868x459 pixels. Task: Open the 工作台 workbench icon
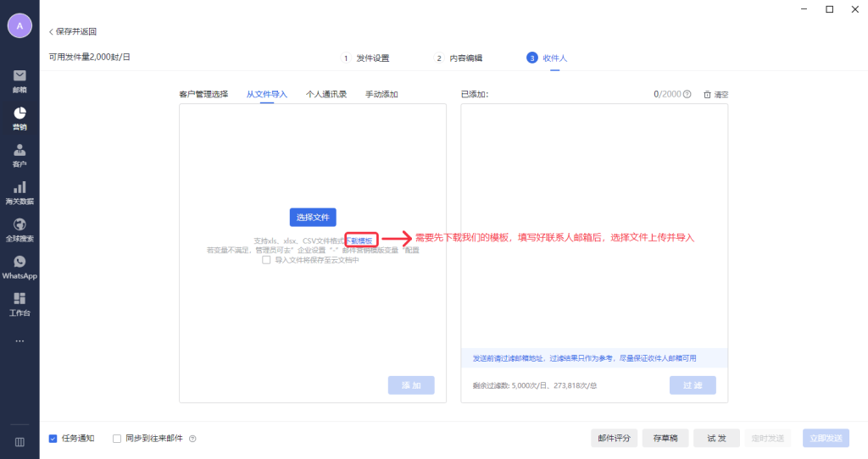pos(19,300)
